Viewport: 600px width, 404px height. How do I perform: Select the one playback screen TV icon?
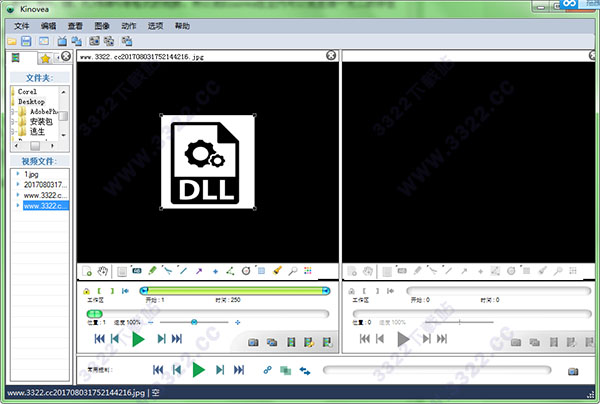point(62,41)
